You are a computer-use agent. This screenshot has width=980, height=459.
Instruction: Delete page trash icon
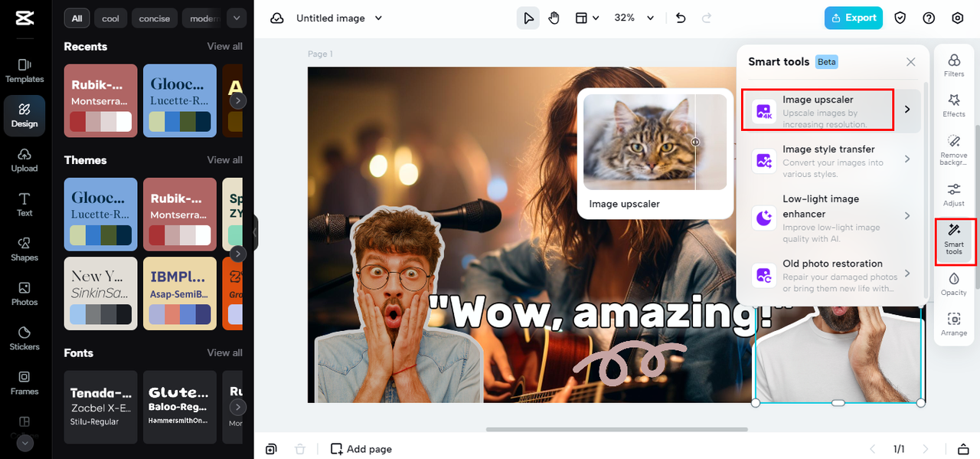pyautogui.click(x=300, y=449)
